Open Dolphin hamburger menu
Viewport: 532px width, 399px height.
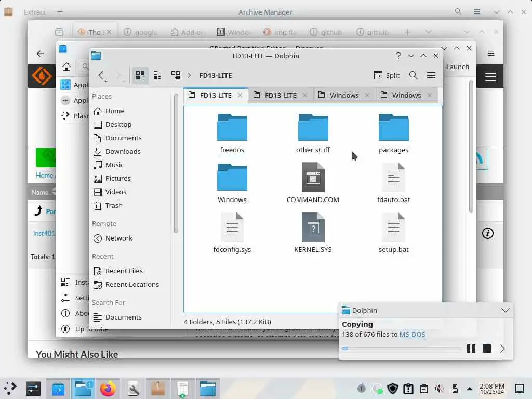click(431, 75)
